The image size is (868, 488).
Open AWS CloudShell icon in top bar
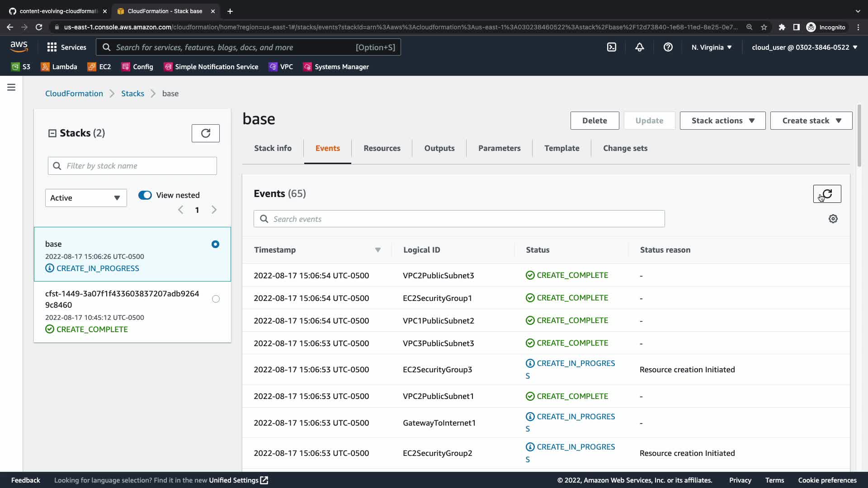(611, 47)
